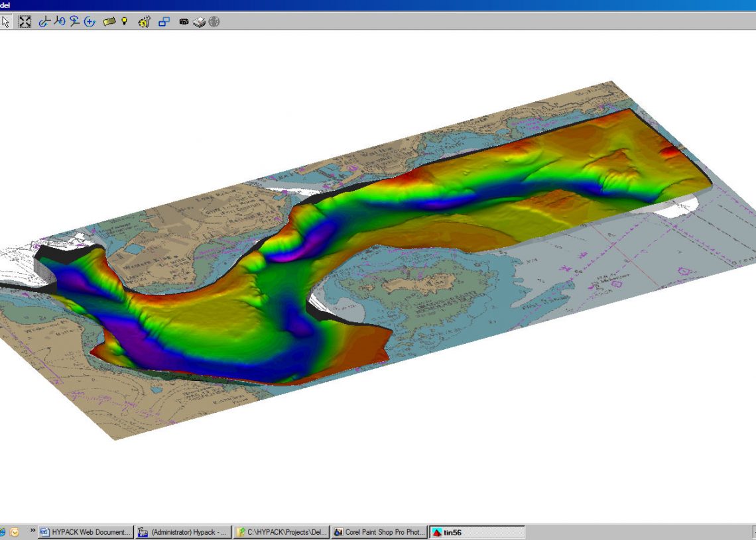The width and height of the screenshot is (756, 540).
Task: Click the camera screenshot icon
Action: (x=184, y=22)
